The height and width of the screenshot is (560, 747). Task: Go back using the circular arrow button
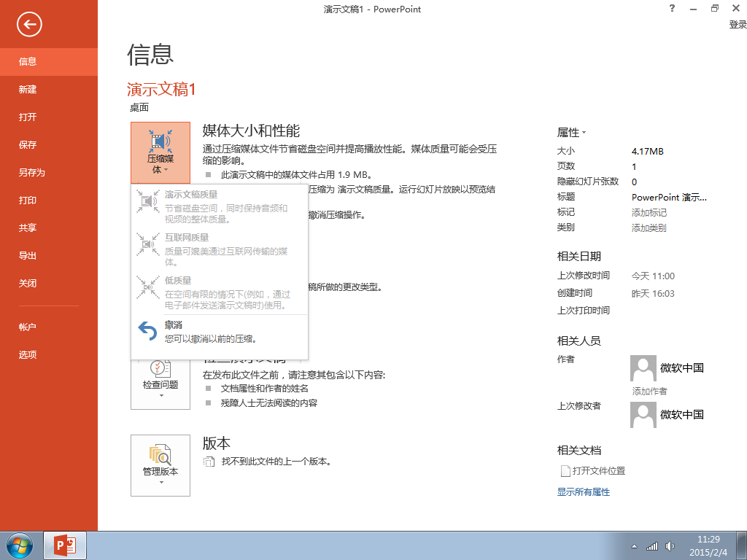tap(29, 24)
